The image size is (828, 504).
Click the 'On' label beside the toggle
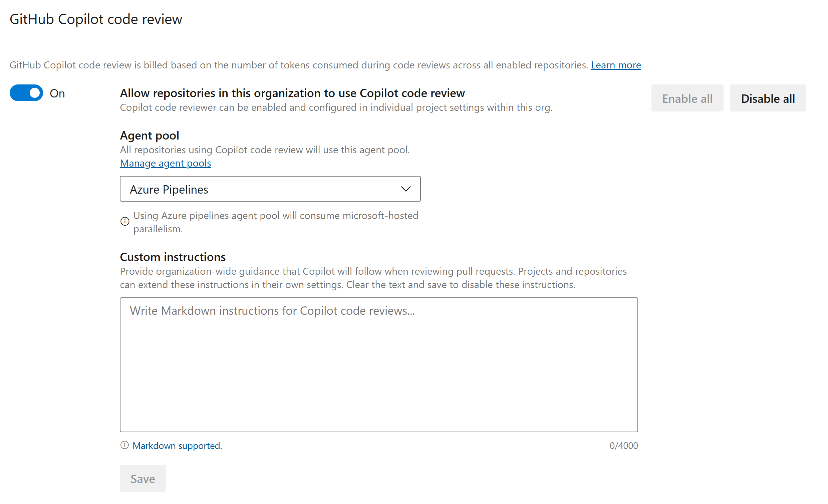[57, 93]
